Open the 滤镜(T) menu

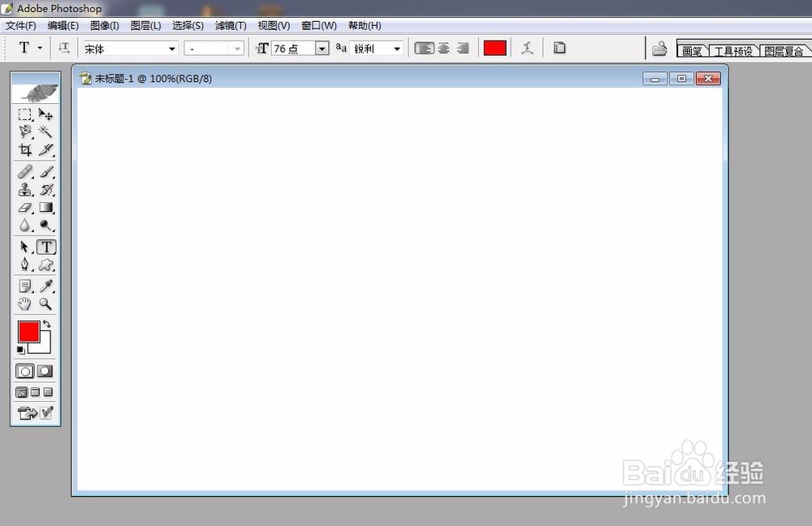pos(231,25)
